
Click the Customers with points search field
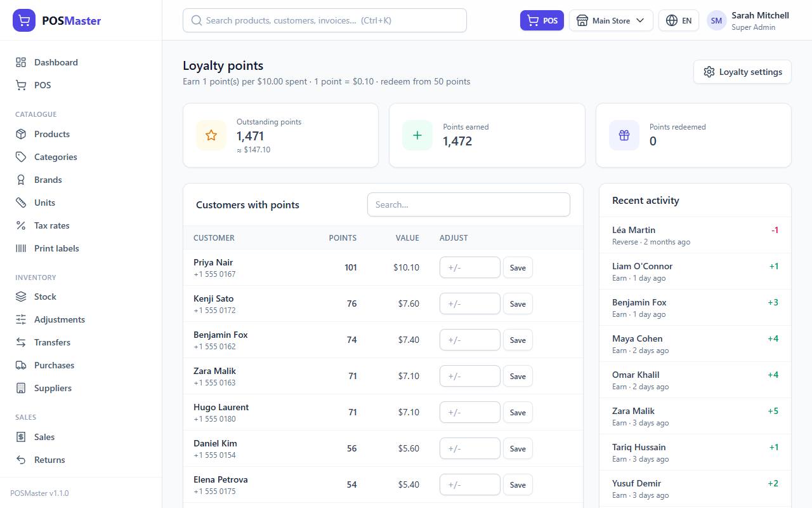point(469,204)
